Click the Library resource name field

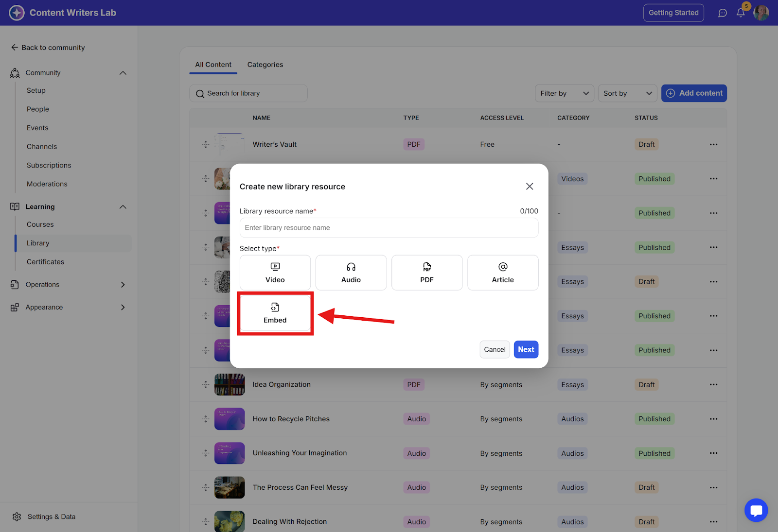pos(389,228)
